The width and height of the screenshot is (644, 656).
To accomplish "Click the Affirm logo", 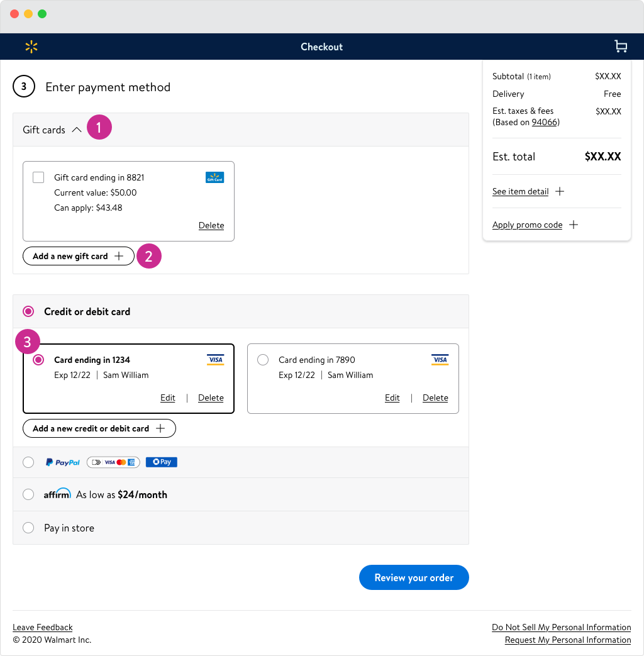I will click(x=57, y=494).
